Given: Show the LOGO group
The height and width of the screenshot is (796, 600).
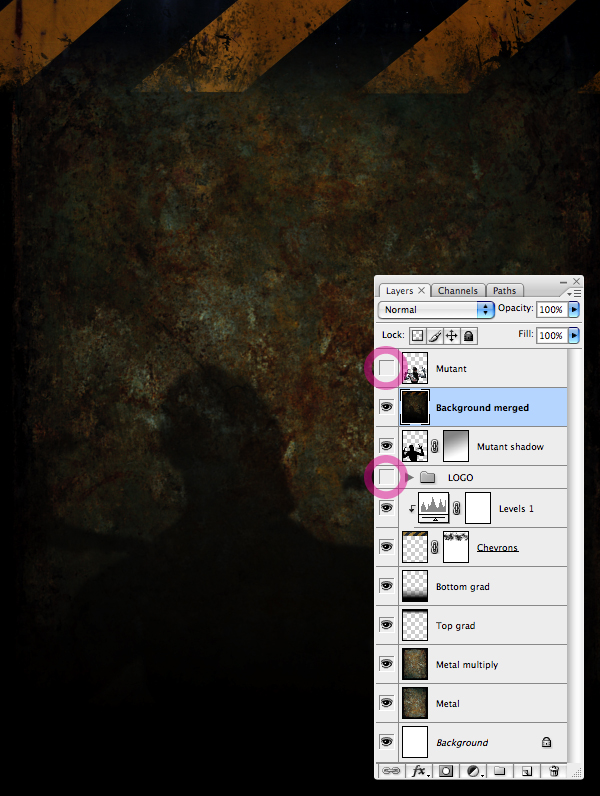Looking at the screenshot, I should click(386, 477).
